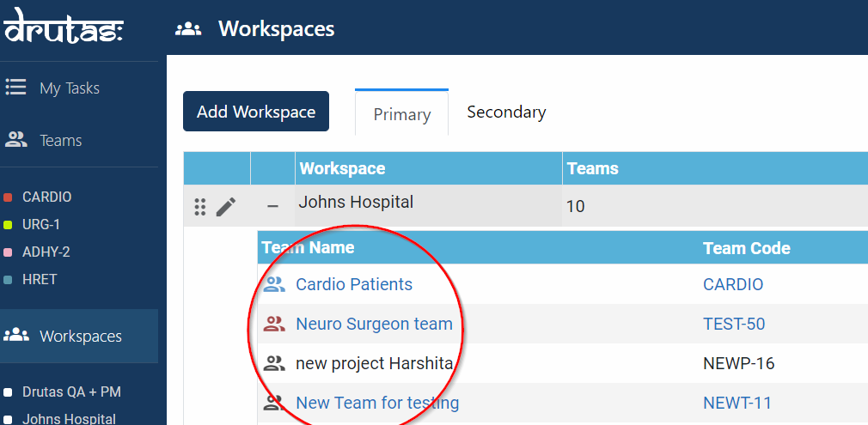Click the Add Workspace button
Screen dimensions: 868x425
[256, 112]
